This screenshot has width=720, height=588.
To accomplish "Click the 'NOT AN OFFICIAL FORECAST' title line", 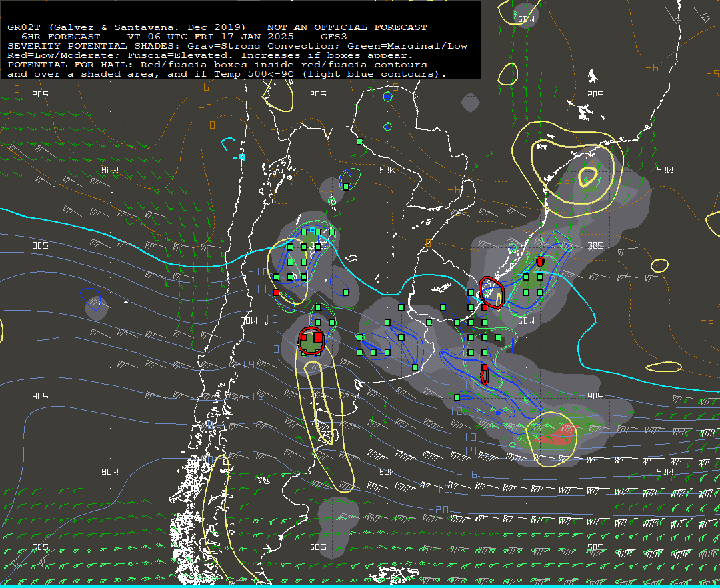I will pos(347,27).
